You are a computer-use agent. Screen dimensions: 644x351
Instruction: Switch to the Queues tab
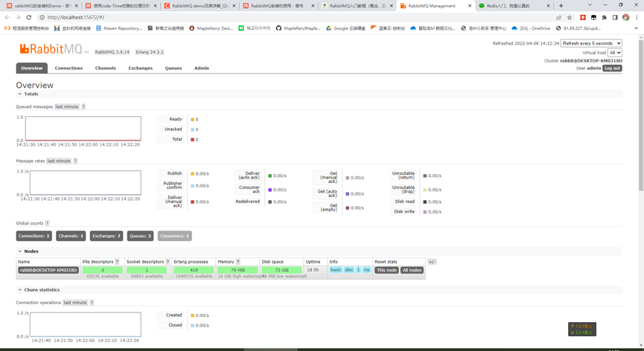click(x=173, y=68)
